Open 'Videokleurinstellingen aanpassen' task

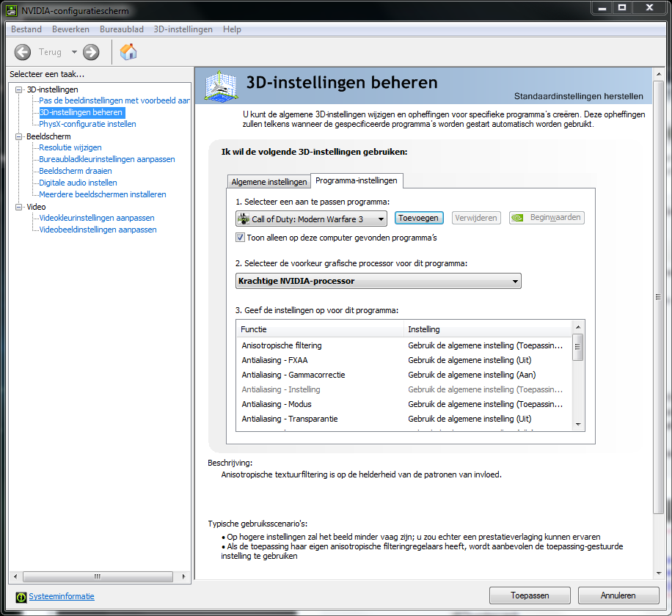[97, 218]
